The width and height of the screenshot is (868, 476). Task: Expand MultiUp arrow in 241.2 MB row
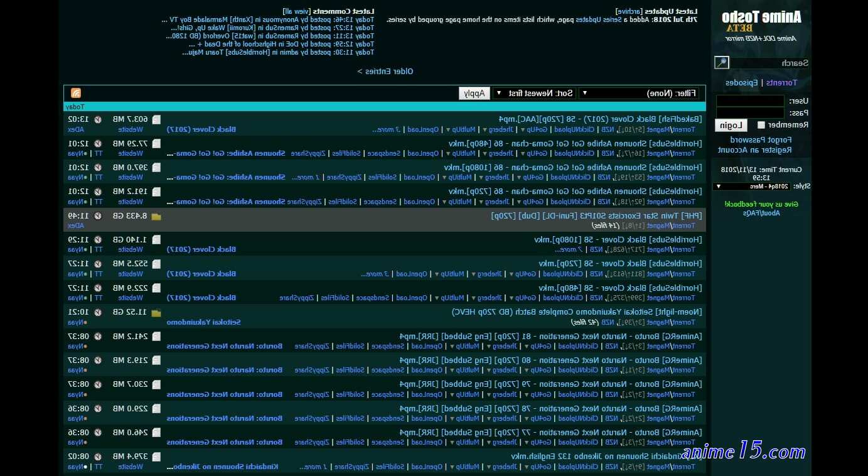tap(451, 346)
